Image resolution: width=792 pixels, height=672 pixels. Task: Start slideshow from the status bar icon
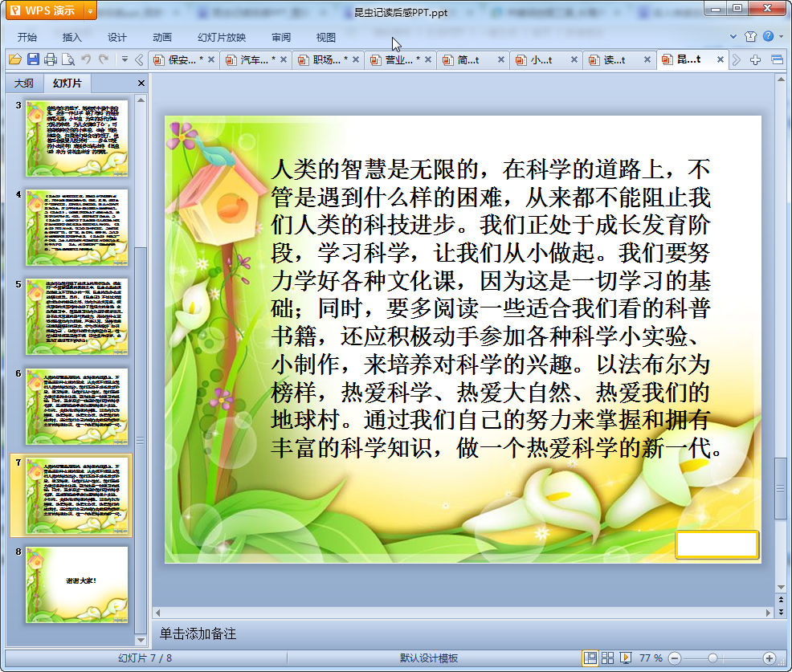[x=625, y=658]
